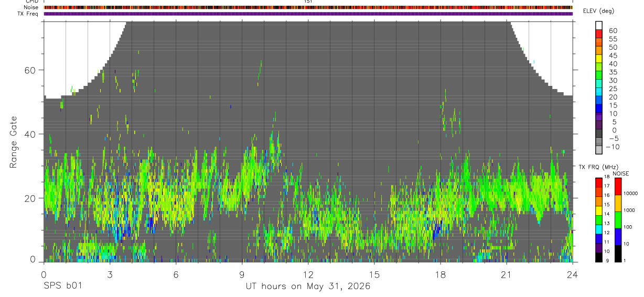Click the 12 hour tick on time axis
The height and width of the screenshot is (297, 644).
pos(308,274)
